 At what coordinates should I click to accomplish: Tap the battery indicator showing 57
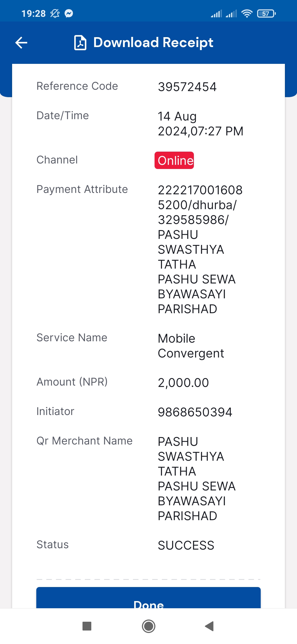tap(266, 13)
